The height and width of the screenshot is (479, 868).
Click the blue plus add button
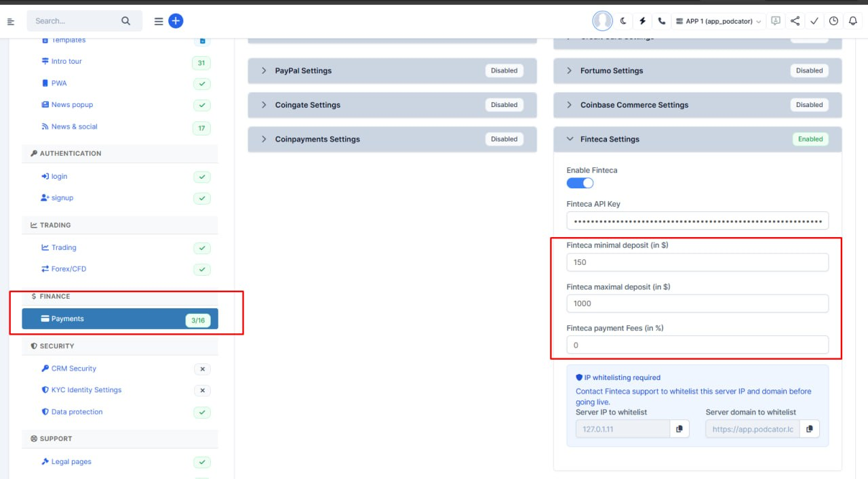[x=176, y=21]
